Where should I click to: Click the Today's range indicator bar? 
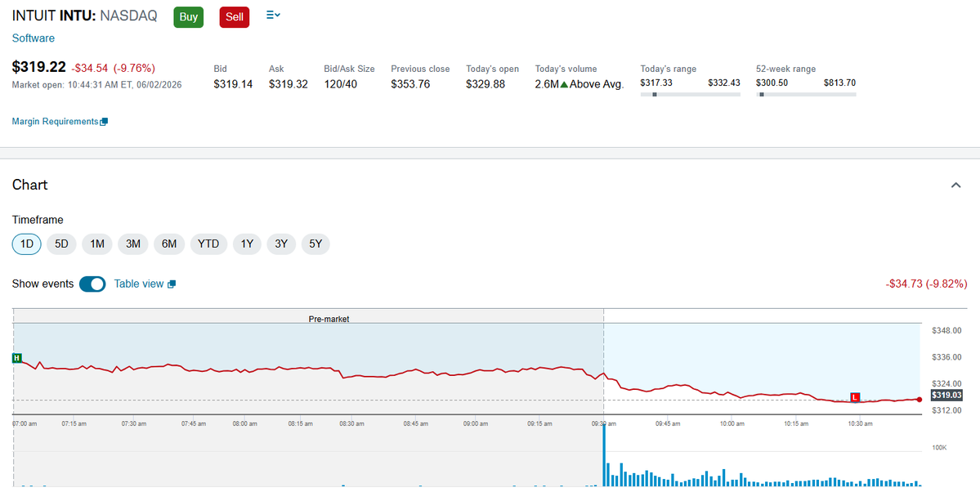click(690, 94)
